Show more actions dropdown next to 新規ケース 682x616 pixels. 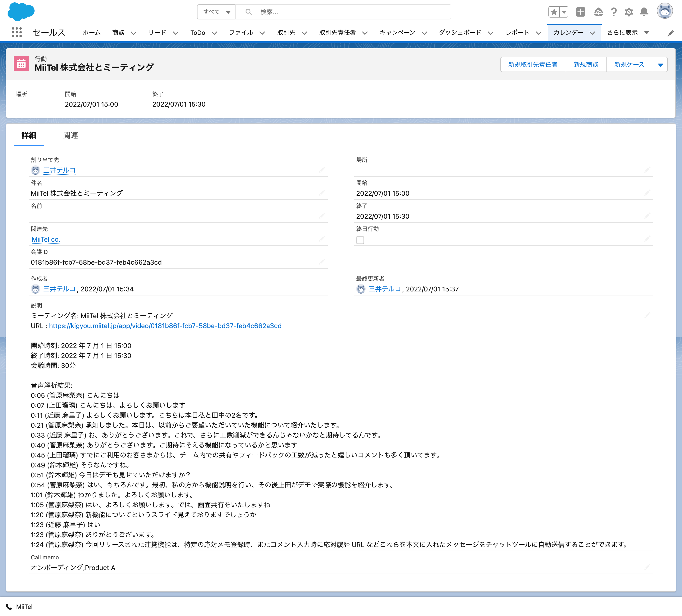660,65
